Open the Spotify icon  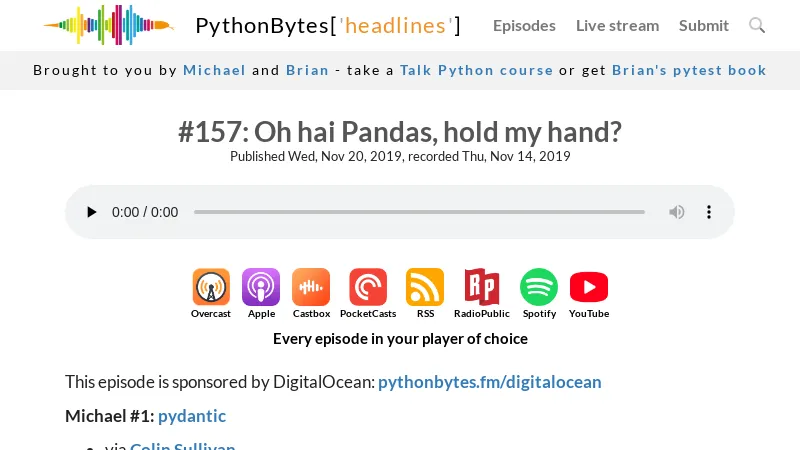[x=539, y=287]
